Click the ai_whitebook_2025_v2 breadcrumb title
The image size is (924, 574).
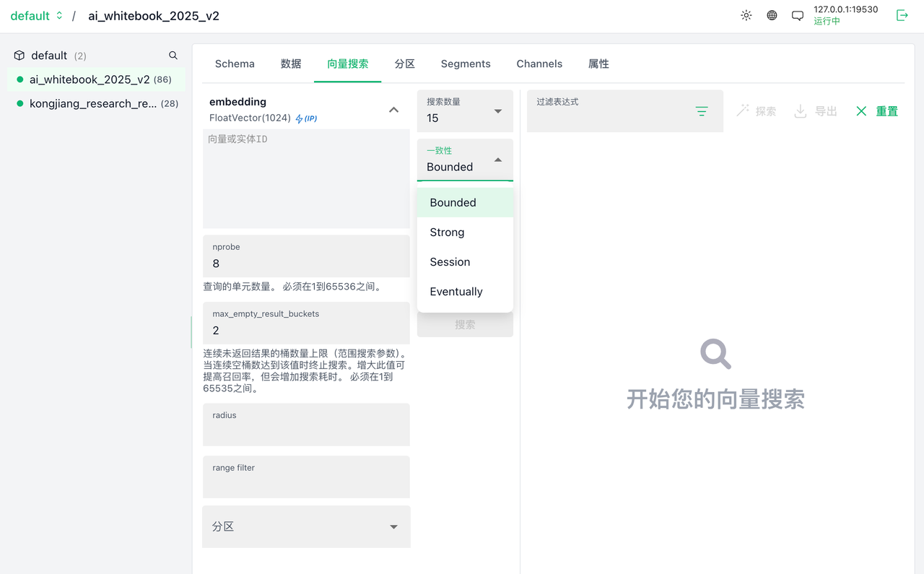click(154, 16)
